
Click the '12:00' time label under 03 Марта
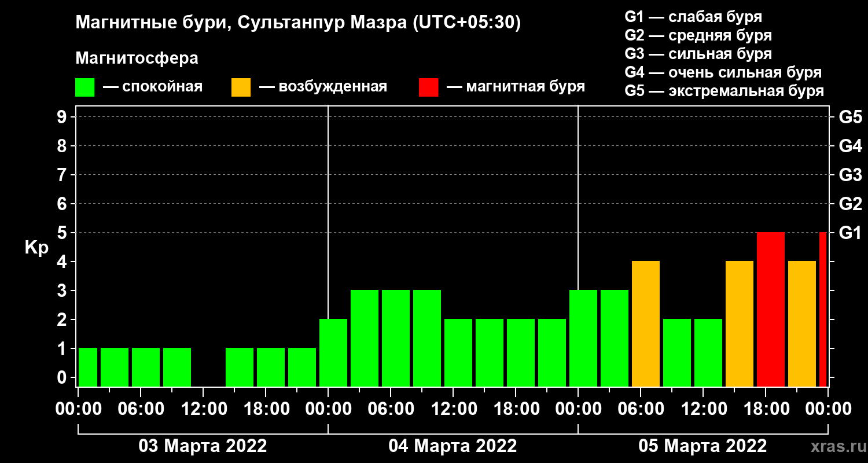point(204,409)
